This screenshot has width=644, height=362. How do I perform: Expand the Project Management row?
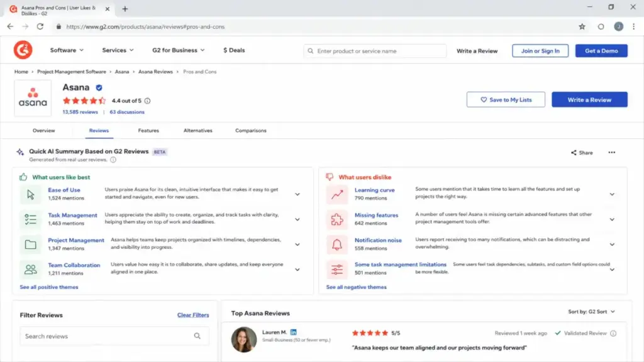297,244
